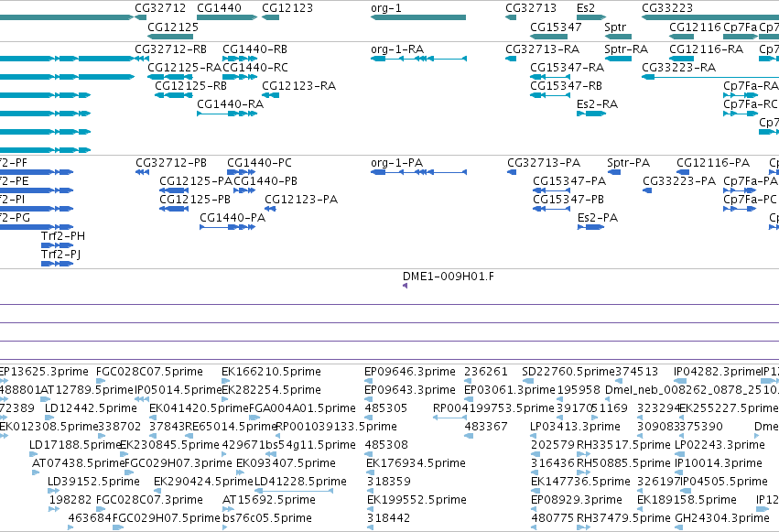
Task: Click EST AT15692.5prime
Action: [269, 500]
